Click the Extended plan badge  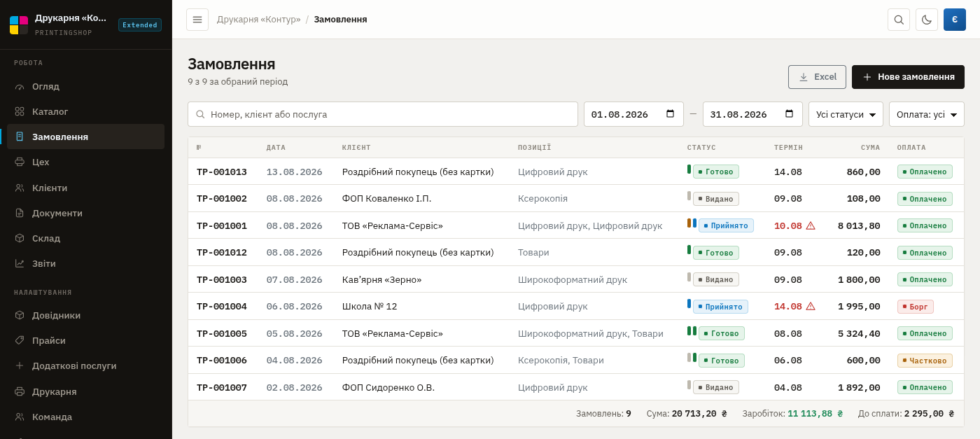coord(140,25)
